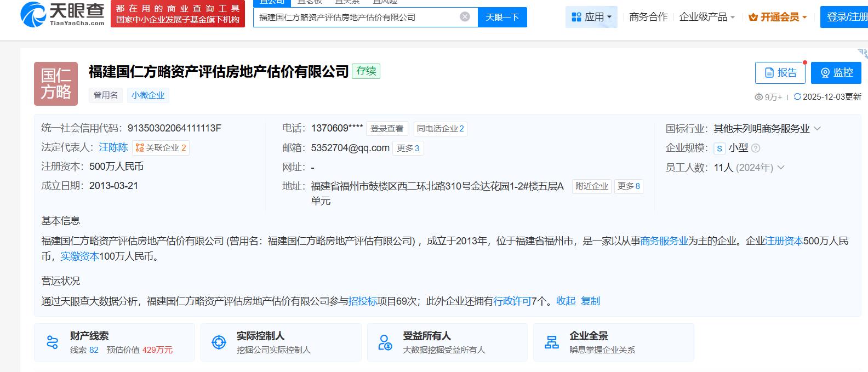The width and height of the screenshot is (868, 372).
Task: Open the 财产线索 property clues card
Action: pyautogui.click(x=114, y=342)
